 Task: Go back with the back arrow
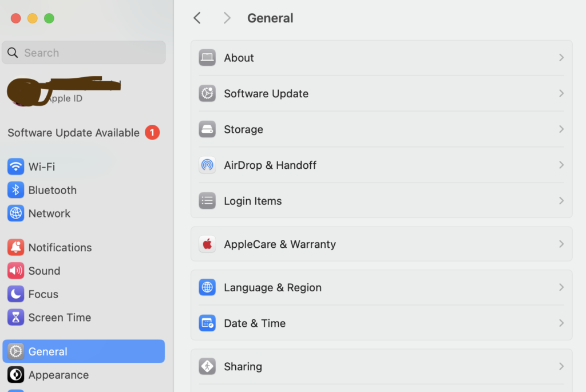[197, 18]
